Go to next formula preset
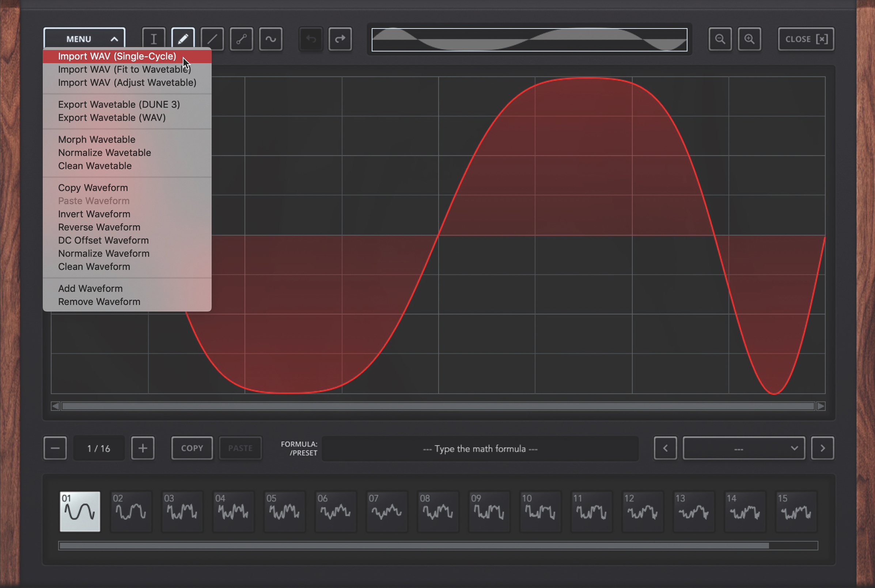Screen dimensions: 875x588 (x=822, y=448)
